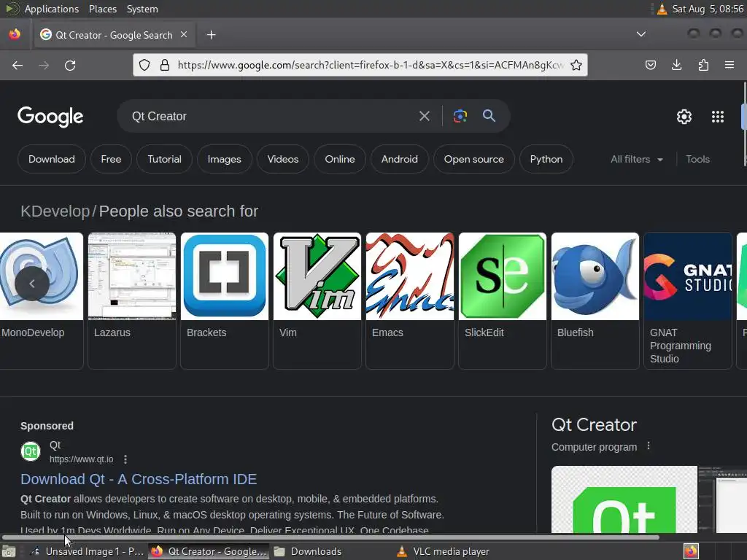Open the Emacs card

410,300
